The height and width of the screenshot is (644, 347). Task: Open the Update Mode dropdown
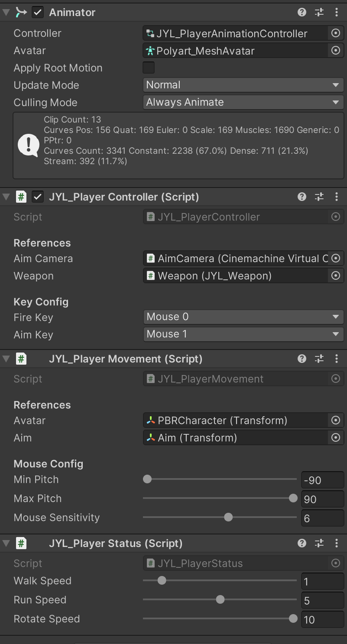point(243,85)
